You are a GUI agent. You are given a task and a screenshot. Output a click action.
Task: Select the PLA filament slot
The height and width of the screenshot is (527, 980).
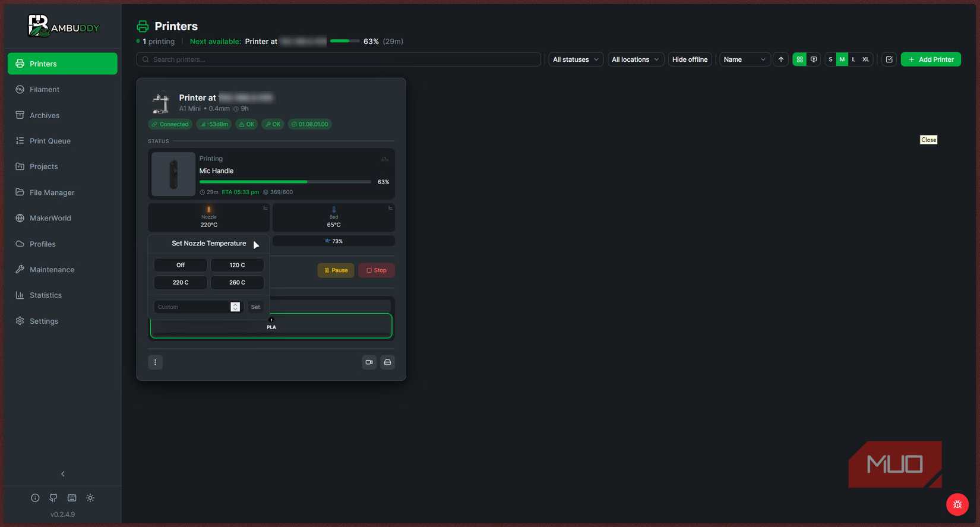[x=271, y=326]
